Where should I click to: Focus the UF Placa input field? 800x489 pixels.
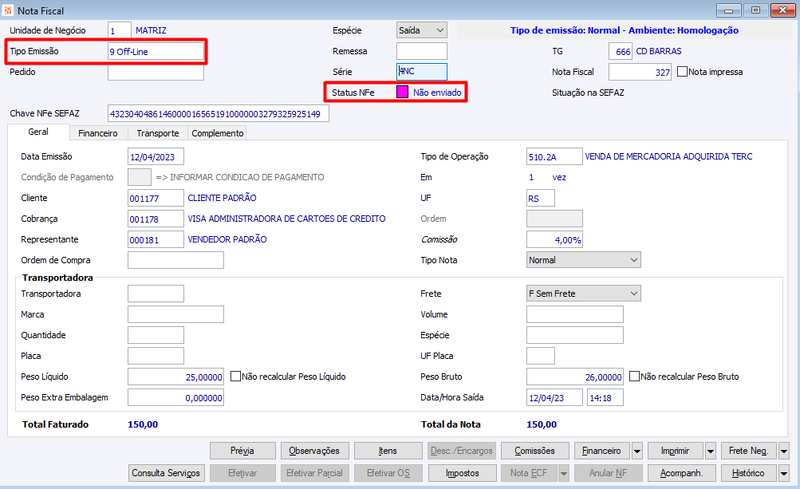pyautogui.click(x=540, y=356)
